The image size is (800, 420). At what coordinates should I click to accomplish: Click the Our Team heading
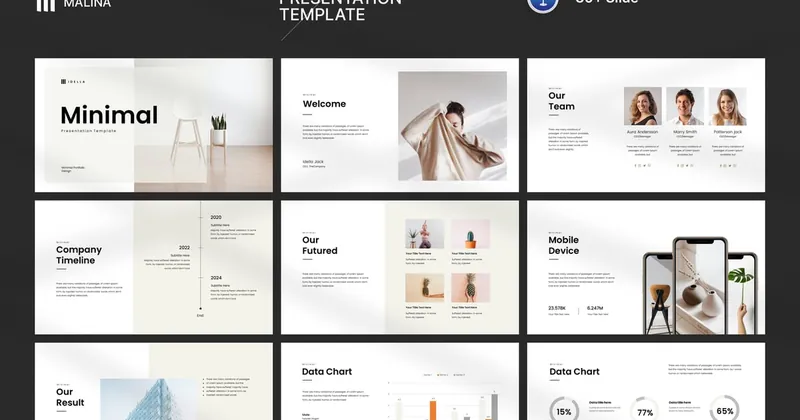coord(561,101)
